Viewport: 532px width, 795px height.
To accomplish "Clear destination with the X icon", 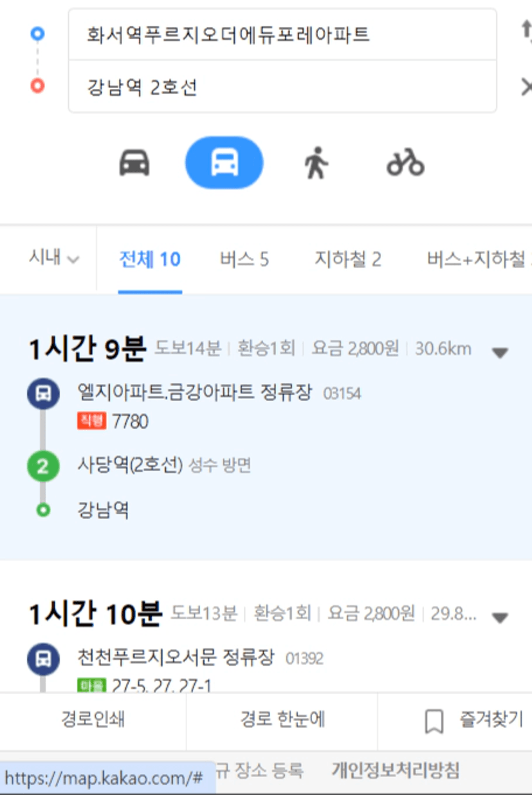I will pos(526,87).
